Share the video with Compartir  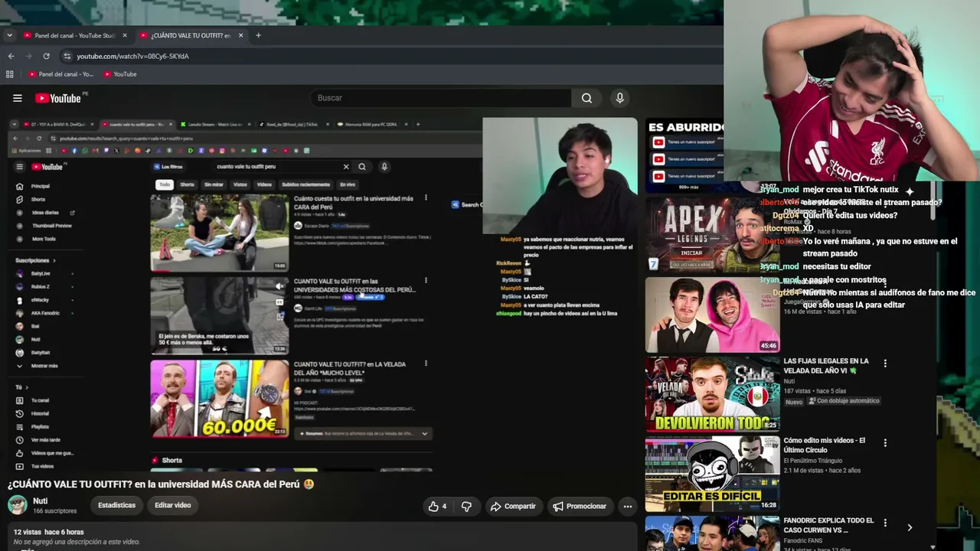[513, 506]
